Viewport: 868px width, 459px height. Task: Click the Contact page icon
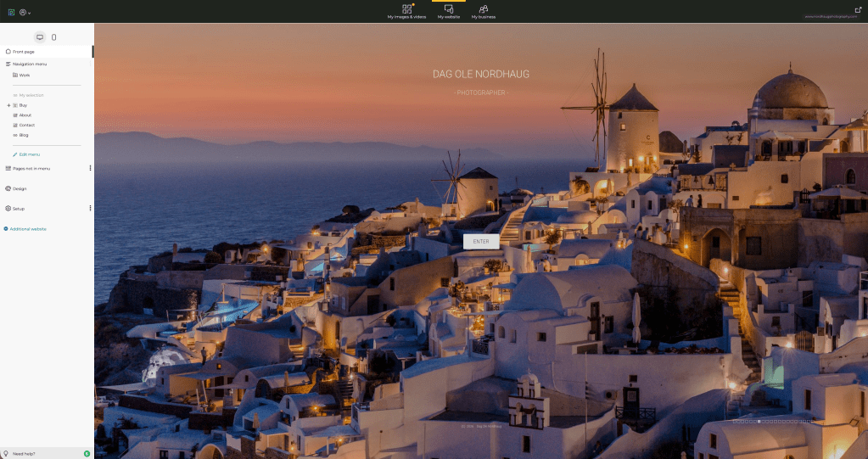[x=15, y=125]
